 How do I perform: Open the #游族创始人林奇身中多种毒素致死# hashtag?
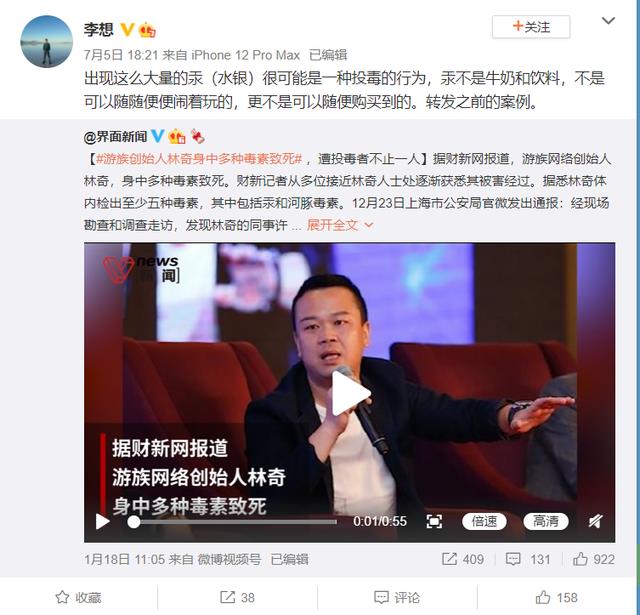pyautogui.click(x=199, y=159)
